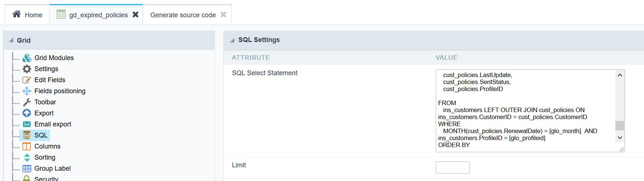Click Sorting arrows icon
The image size is (644, 181).
(x=27, y=157)
